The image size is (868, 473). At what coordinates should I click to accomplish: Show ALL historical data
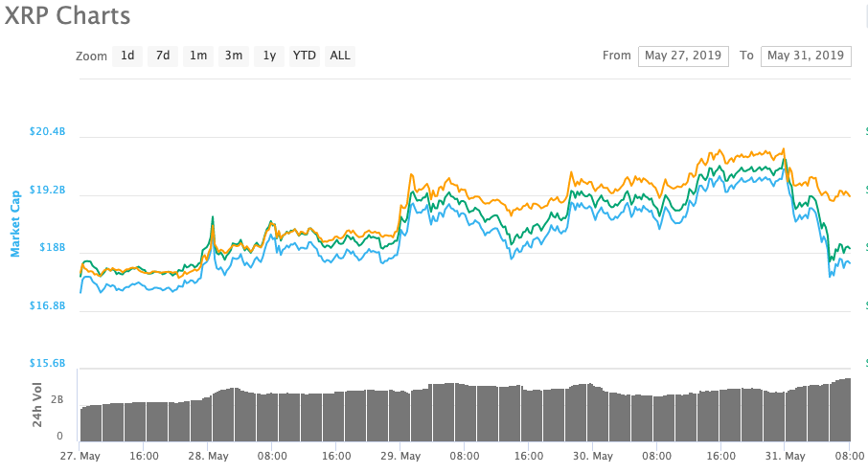click(340, 56)
